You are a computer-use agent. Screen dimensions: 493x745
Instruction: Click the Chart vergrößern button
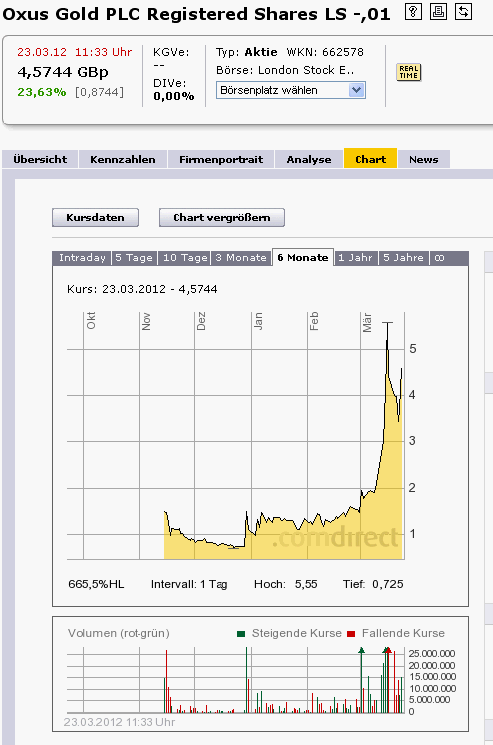coord(222,218)
